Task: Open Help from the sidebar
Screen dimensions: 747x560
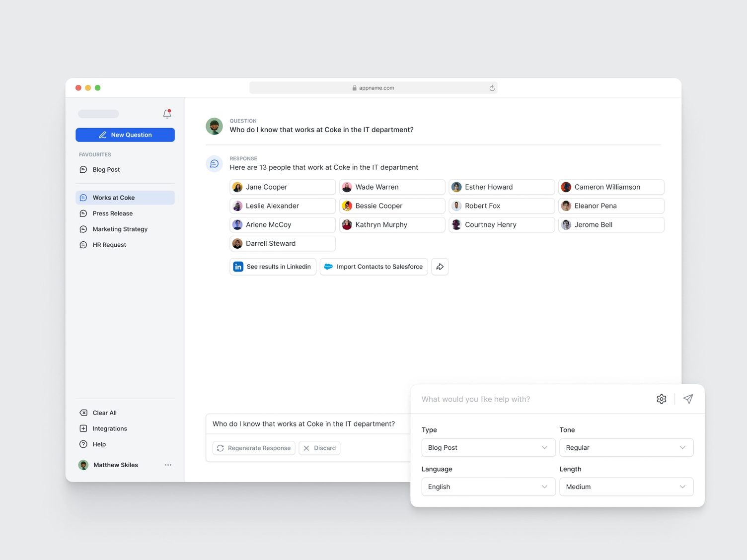Action: 99,444
